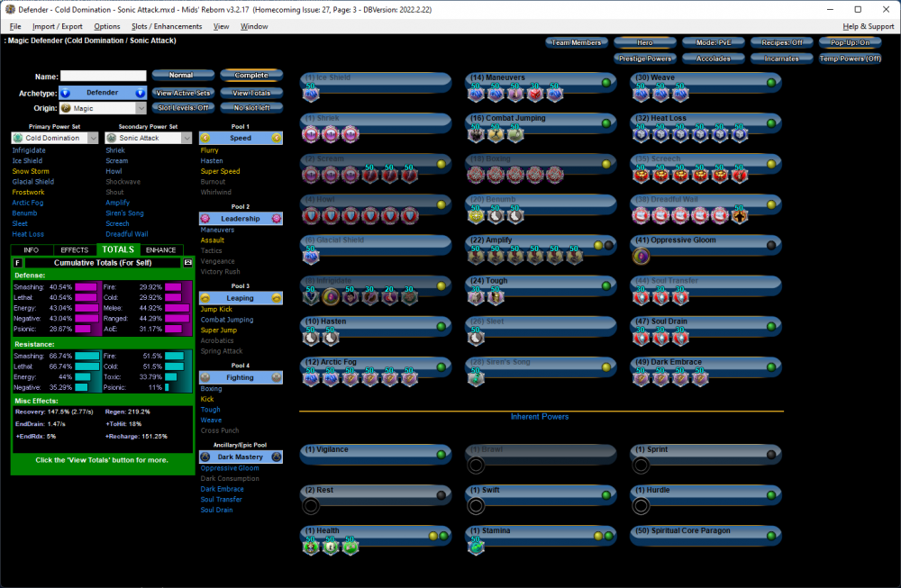The width and height of the screenshot is (901, 588).
Task: Toggle the green indicator on Hasten power
Action: pyautogui.click(x=441, y=326)
